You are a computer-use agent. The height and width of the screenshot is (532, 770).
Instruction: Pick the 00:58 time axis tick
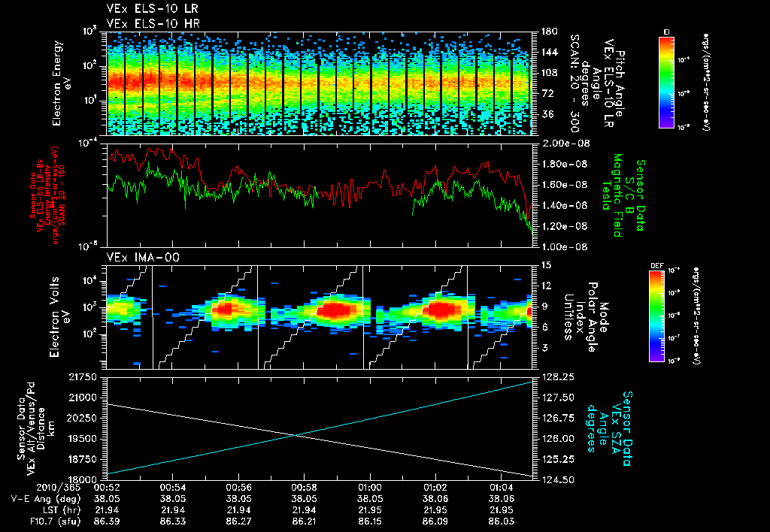tap(304, 486)
